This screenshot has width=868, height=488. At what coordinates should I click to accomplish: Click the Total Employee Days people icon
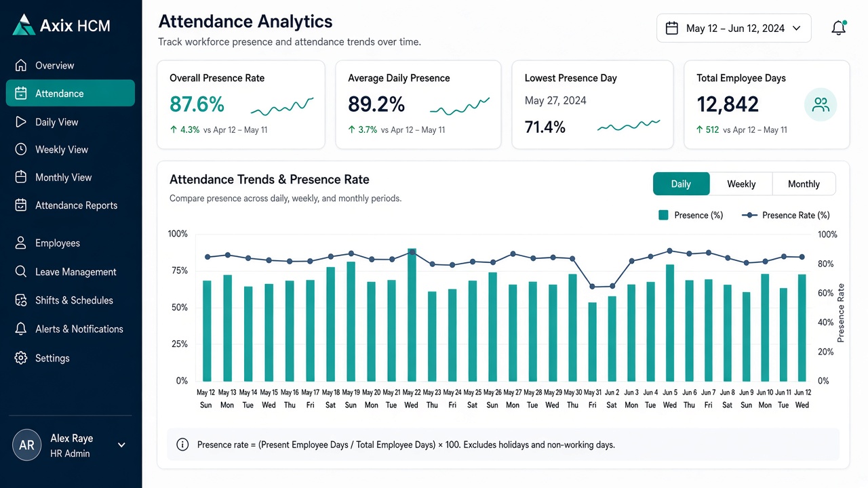click(821, 104)
